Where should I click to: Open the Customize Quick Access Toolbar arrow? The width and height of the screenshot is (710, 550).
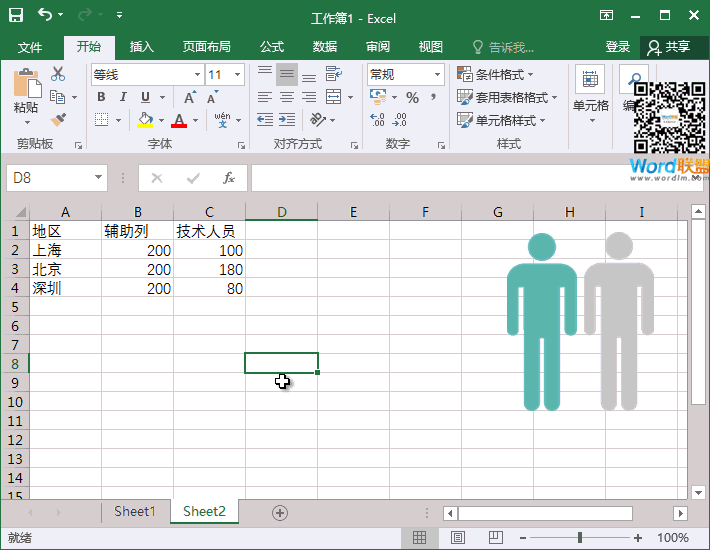click(120, 15)
